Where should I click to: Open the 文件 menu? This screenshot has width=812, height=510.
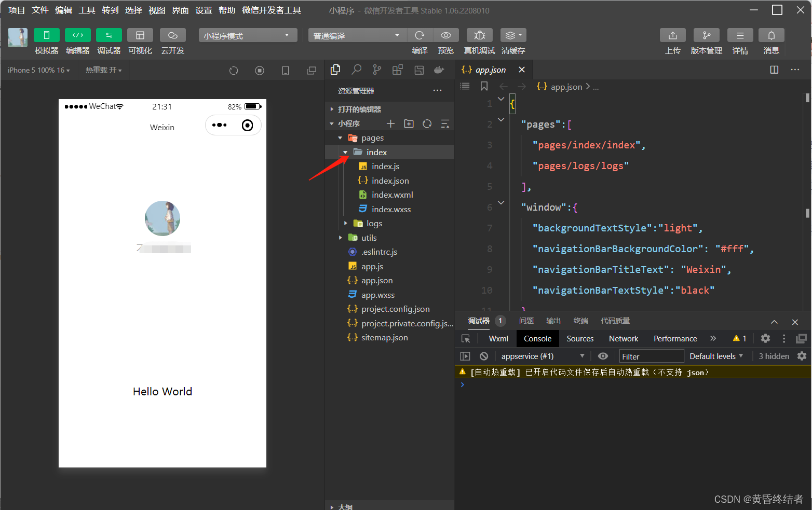[x=40, y=10]
